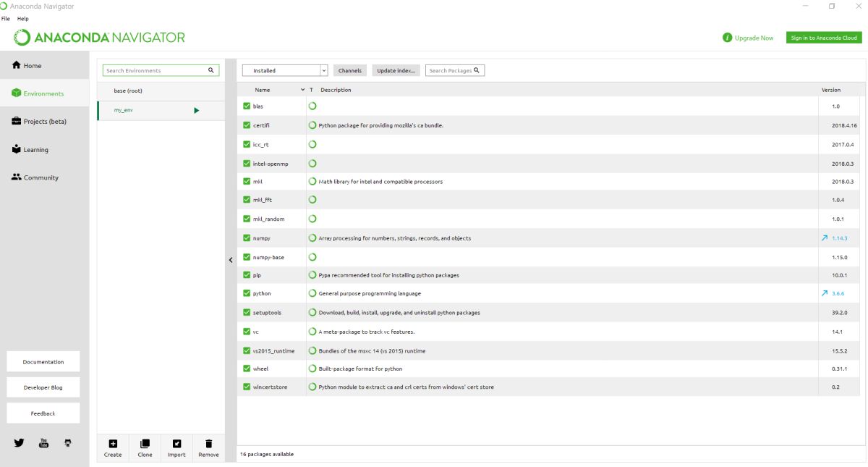Image resolution: width=868 pixels, height=467 pixels.
Task: Click the Name column sort arrow
Action: click(x=303, y=90)
